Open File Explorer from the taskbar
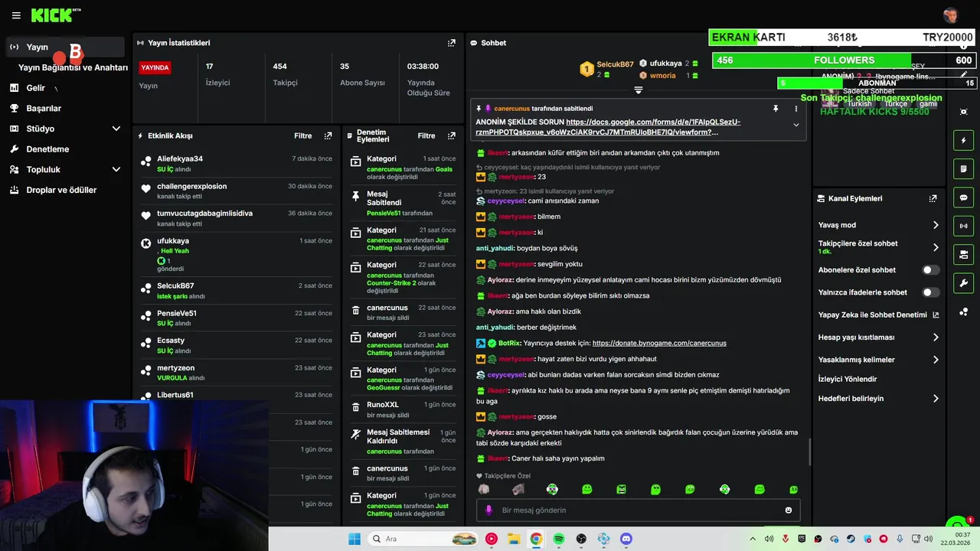 click(x=514, y=539)
